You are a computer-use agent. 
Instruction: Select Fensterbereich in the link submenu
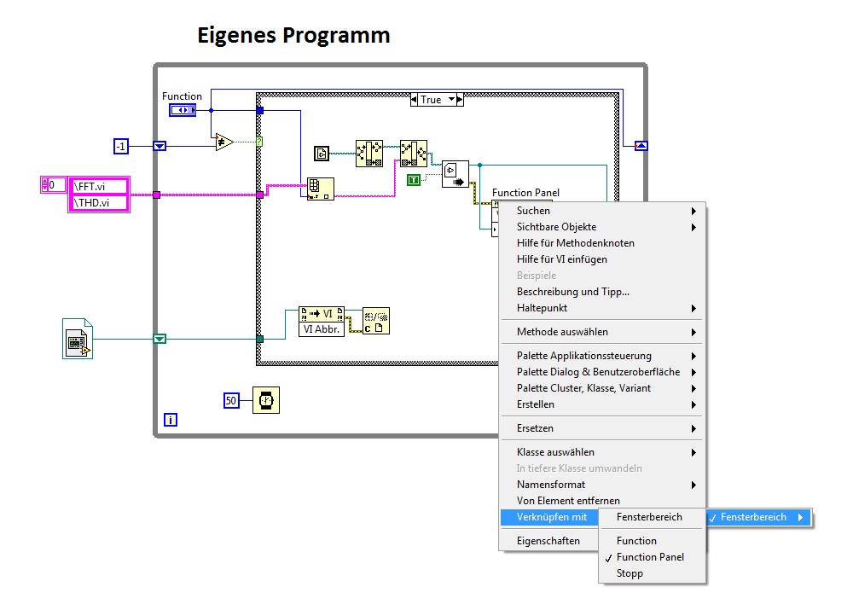tap(653, 517)
